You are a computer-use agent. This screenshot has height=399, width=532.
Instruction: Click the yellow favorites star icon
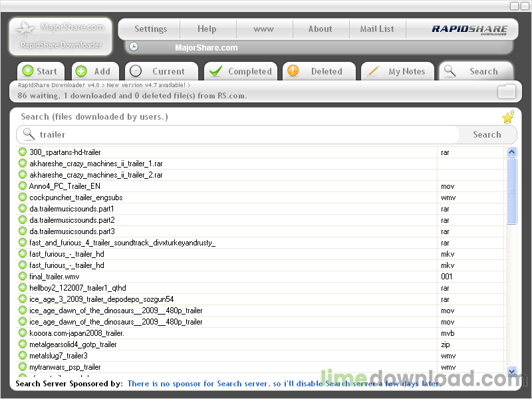(507, 118)
